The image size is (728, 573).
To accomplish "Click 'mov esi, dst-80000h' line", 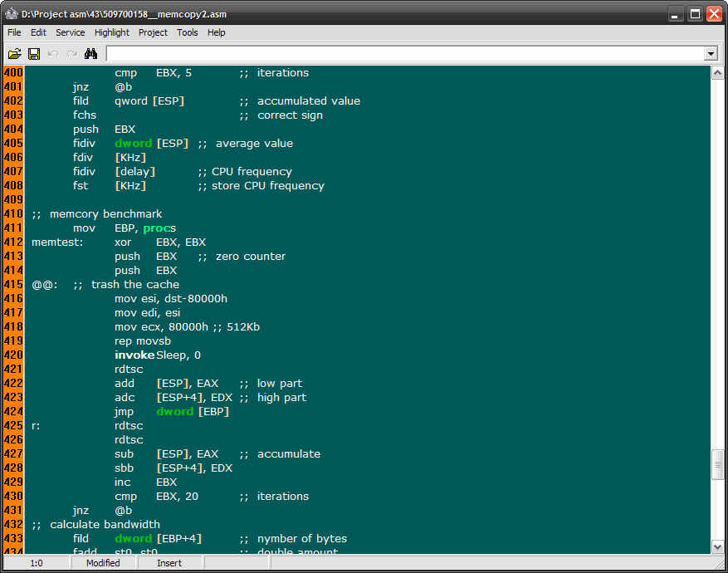I will click(171, 299).
